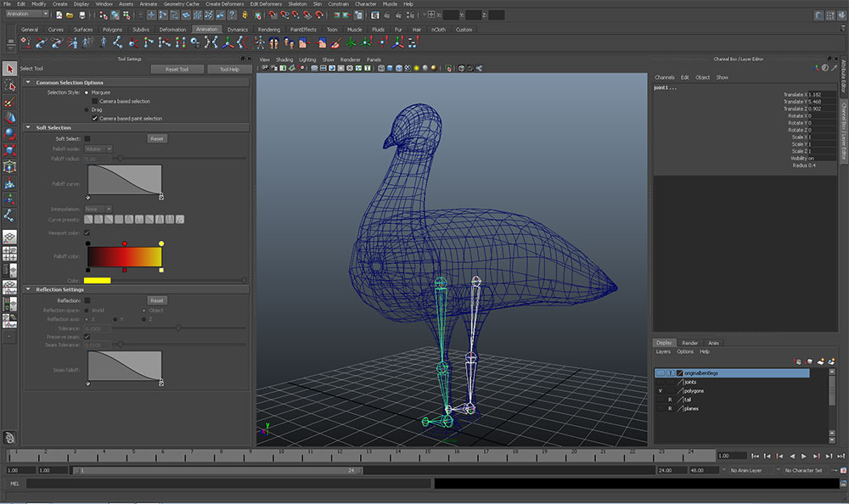The height and width of the screenshot is (504, 849).
Task: Activate the Paint Selection tool
Action: [x=10, y=102]
